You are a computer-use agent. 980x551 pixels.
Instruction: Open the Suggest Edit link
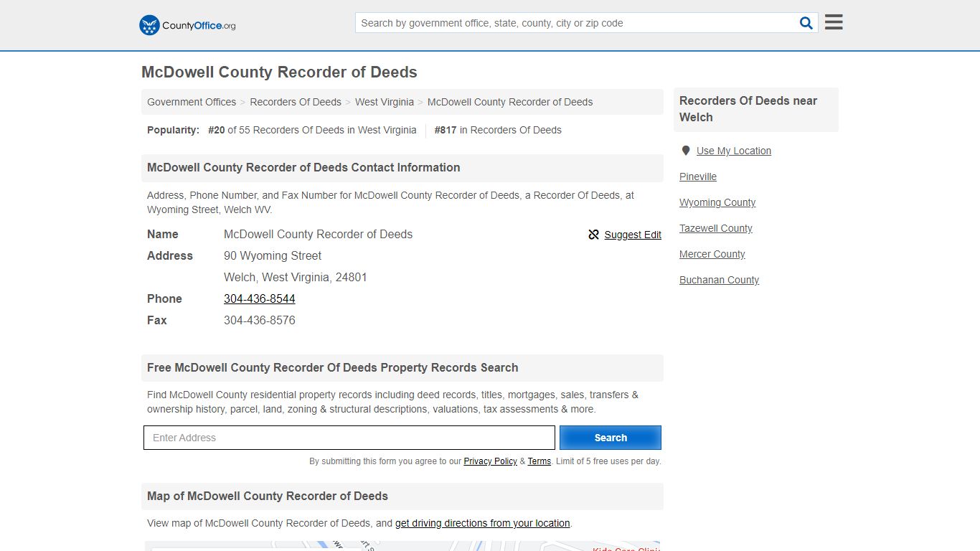(x=633, y=235)
